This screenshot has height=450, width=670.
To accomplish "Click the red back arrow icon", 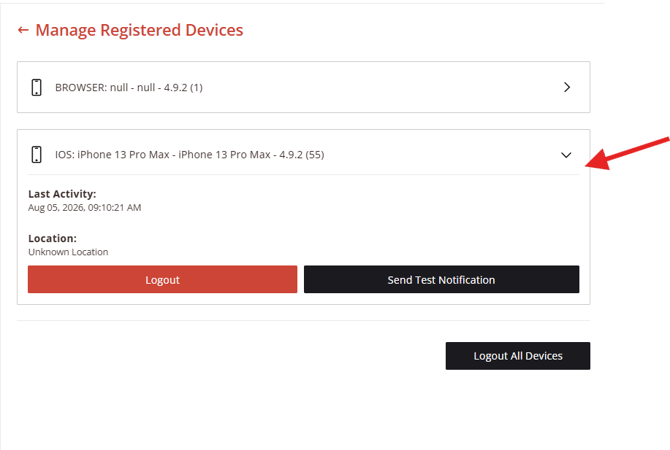I will [x=23, y=30].
